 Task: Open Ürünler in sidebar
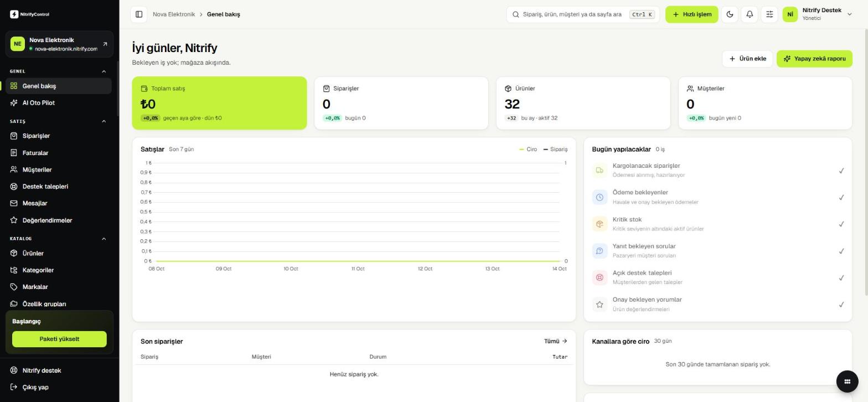click(59, 253)
